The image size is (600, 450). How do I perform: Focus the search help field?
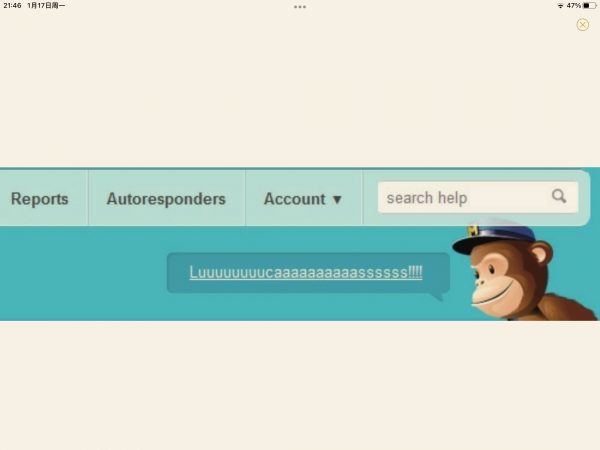point(478,197)
